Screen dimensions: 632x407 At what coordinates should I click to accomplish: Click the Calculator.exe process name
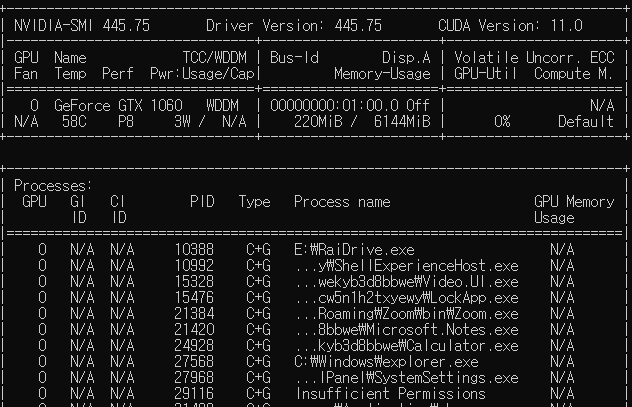407,346
